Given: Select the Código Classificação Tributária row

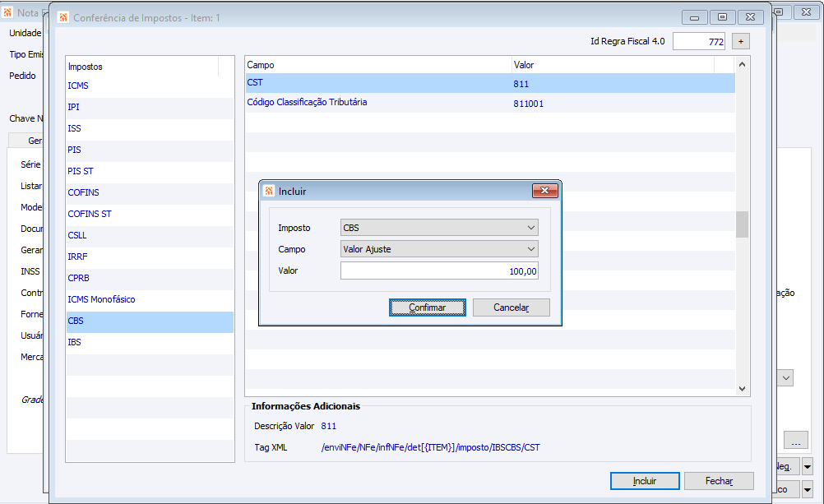Looking at the screenshot, I should pos(490,103).
